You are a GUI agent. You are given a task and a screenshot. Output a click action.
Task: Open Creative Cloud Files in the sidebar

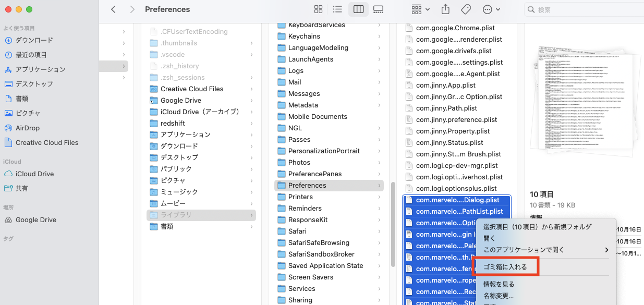coord(47,142)
